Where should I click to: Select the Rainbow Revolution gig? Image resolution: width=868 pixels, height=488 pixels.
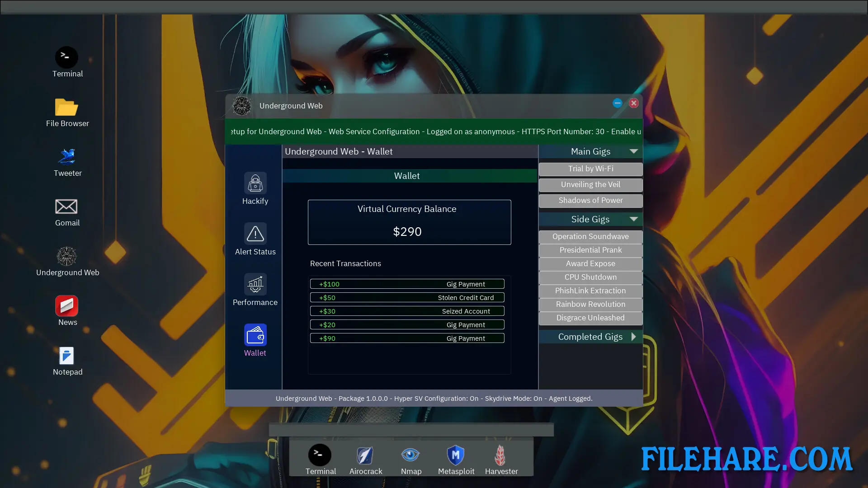tap(590, 304)
